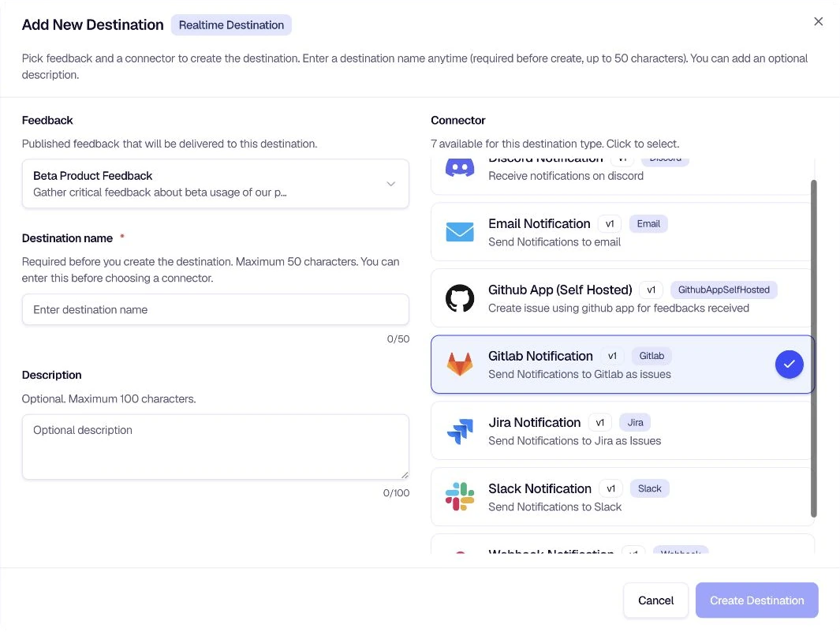840x632 pixels.
Task: Click the GithubAppSelfHosted tag badge
Action: point(724,290)
